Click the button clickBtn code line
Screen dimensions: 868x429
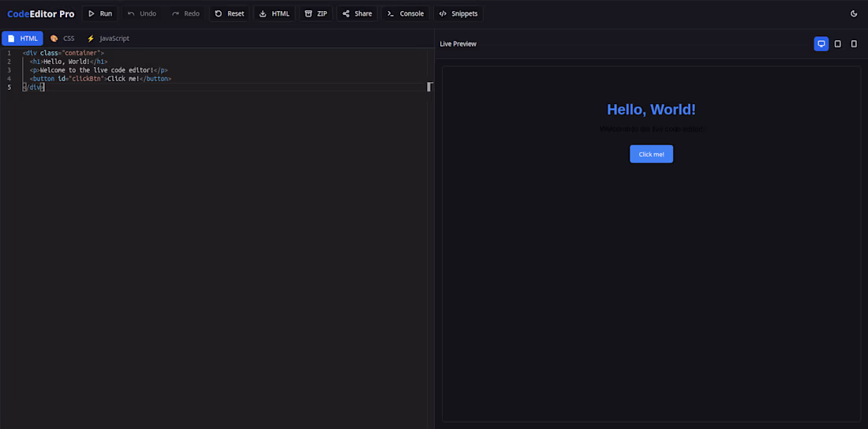pyautogui.click(x=100, y=79)
